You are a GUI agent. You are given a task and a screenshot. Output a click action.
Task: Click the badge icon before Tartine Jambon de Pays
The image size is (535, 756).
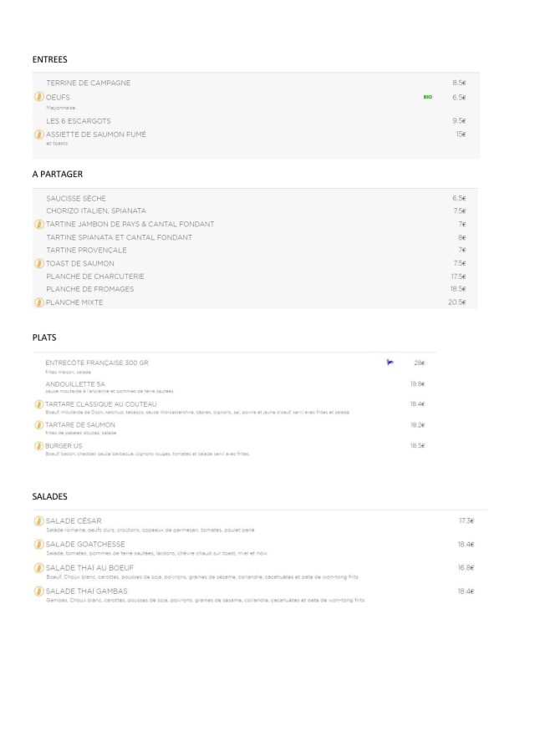coord(38,224)
